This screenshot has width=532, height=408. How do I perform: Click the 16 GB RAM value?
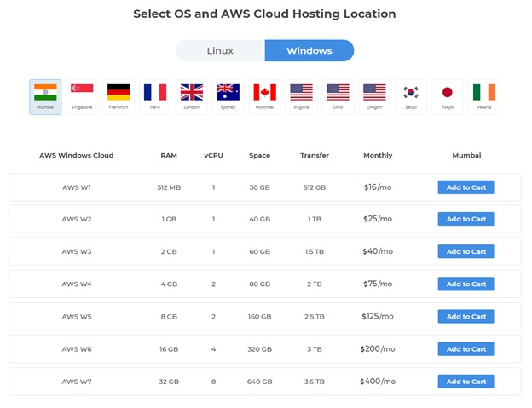pyautogui.click(x=169, y=349)
